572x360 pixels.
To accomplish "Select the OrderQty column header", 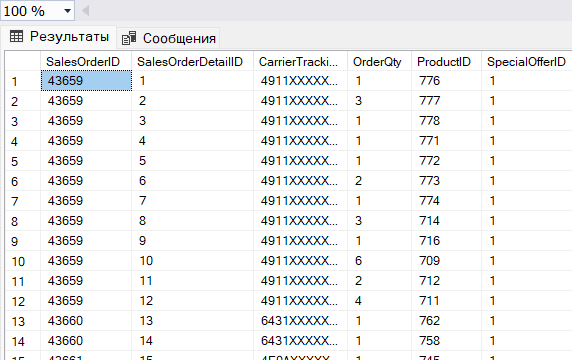I will point(379,62).
